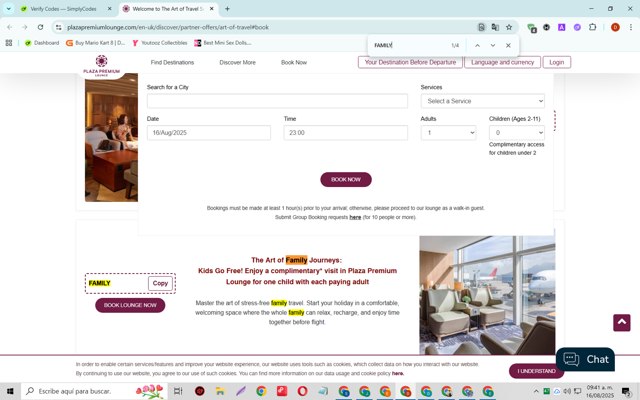Image resolution: width=640 pixels, height=400 pixels.
Task: Go to next find-in-page match
Action: (493, 45)
